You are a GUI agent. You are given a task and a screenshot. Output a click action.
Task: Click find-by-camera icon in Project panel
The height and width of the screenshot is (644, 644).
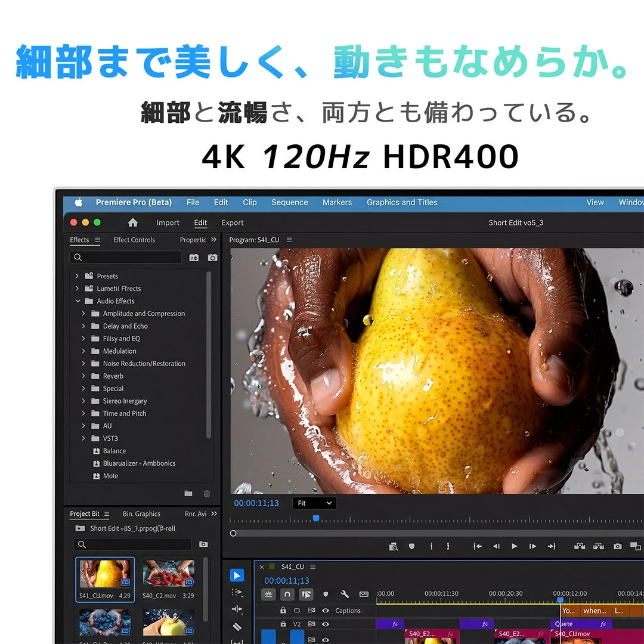click(x=203, y=544)
